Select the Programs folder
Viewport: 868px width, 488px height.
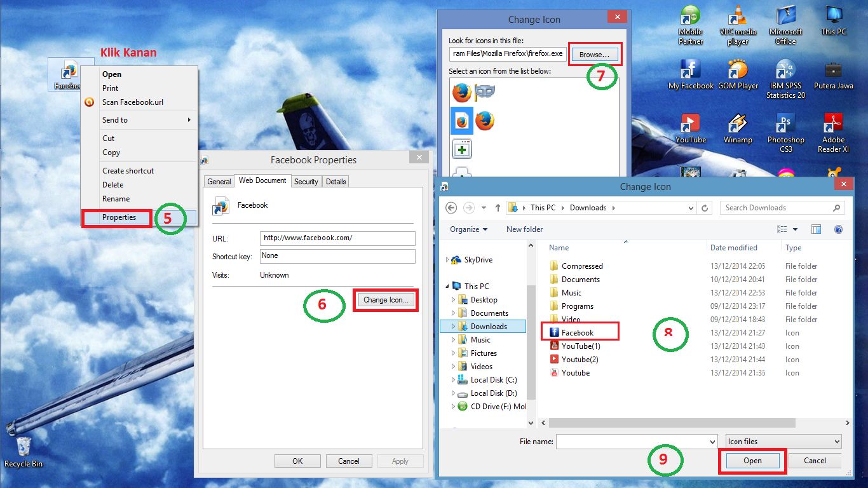pyautogui.click(x=571, y=306)
